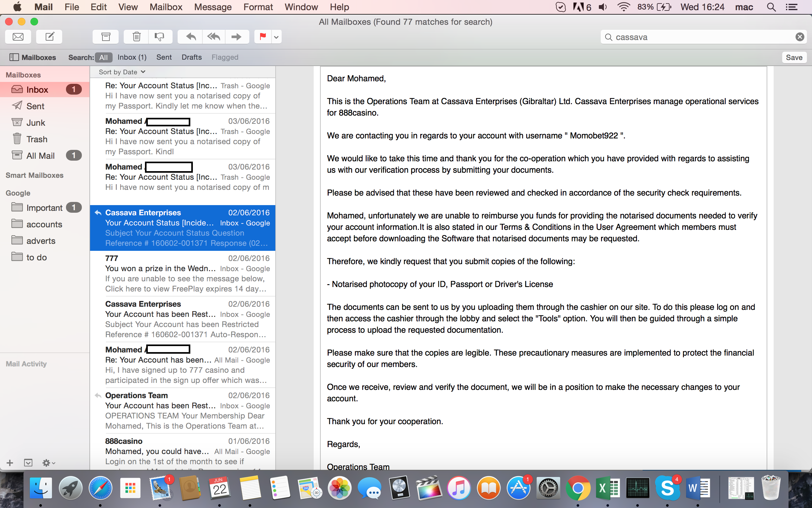Open the View menu
The width and height of the screenshot is (812, 508).
(128, 7)
